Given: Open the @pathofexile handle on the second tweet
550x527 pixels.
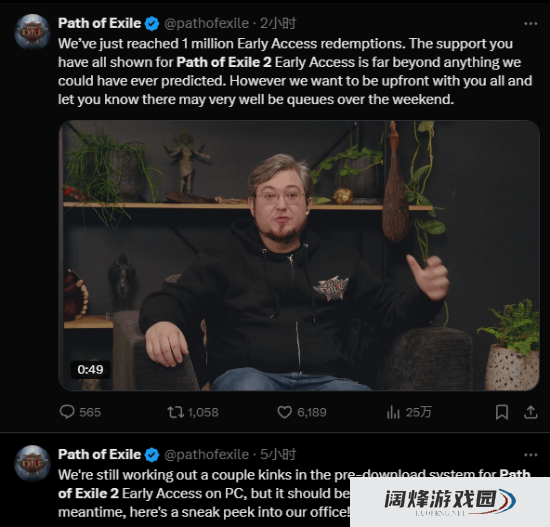Looking at the screenshot, I should [x=207, y=455].
